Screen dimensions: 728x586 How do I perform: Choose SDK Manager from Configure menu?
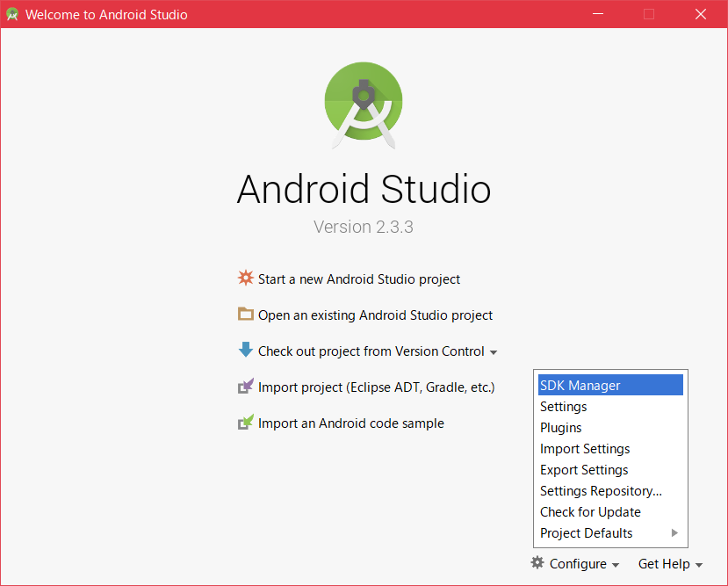coord(610,385)
